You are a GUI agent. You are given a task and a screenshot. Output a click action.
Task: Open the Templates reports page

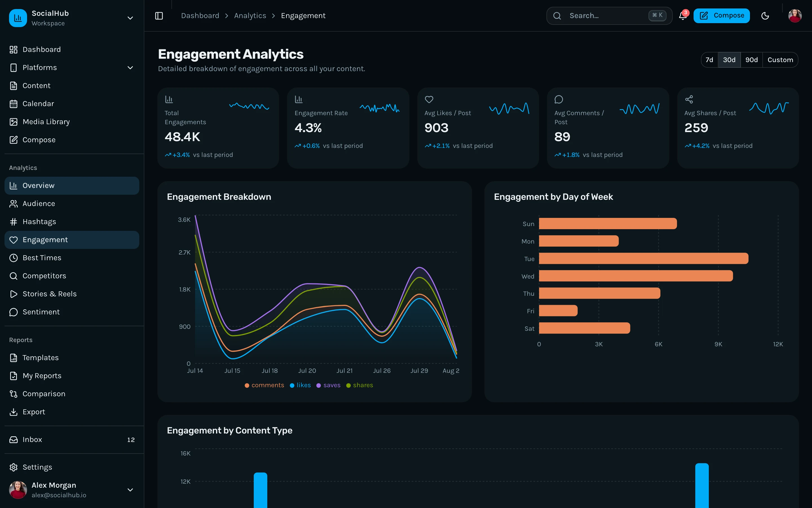coord(72,358)
